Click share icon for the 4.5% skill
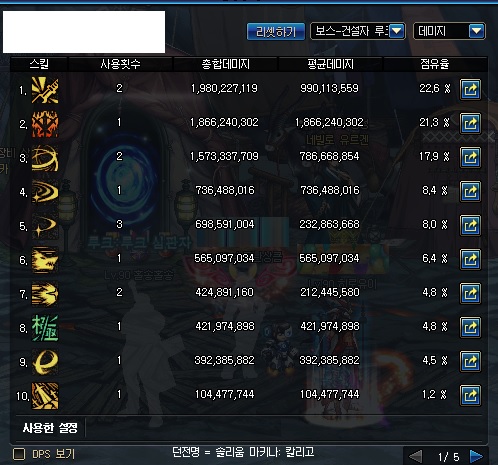The image size is (498, 465). pos(470,361)
